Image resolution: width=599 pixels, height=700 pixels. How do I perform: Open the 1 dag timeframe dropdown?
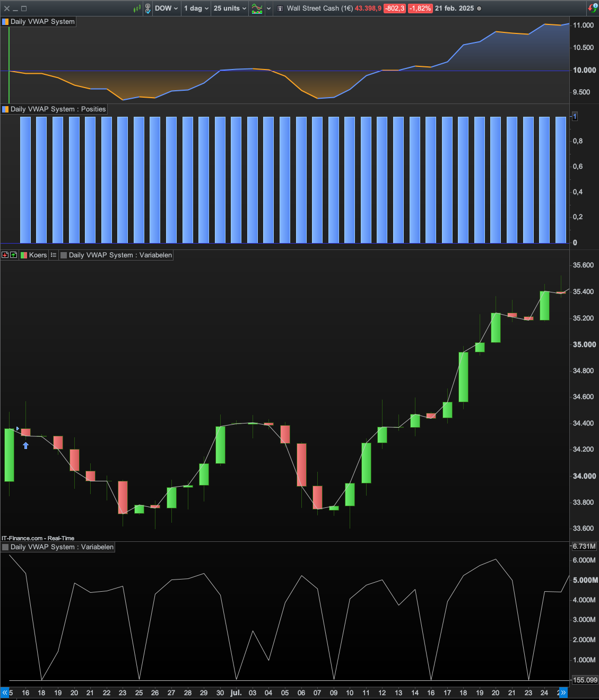196,8
